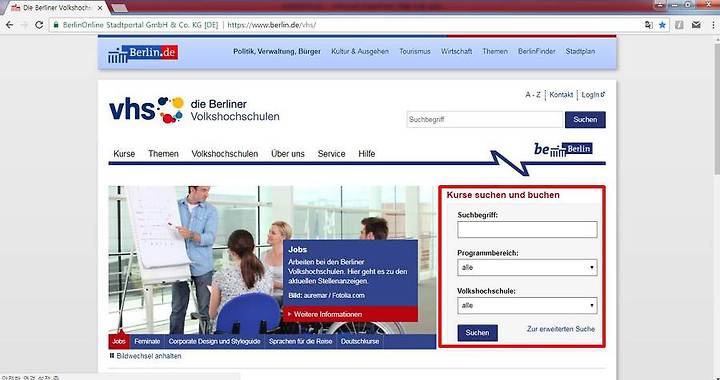Open a new browser tab
Viewport: 720px width, 380px height.
coord(119,8)
